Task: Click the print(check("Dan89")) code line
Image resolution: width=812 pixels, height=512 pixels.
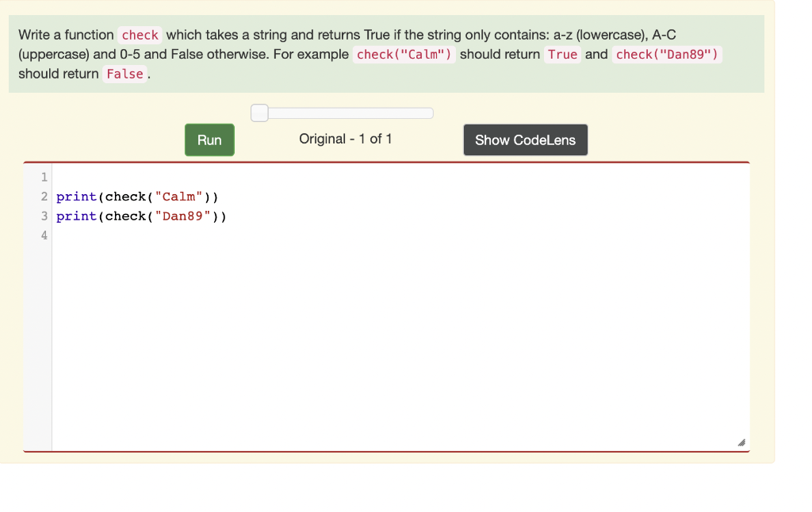Action: coord(141,216)
